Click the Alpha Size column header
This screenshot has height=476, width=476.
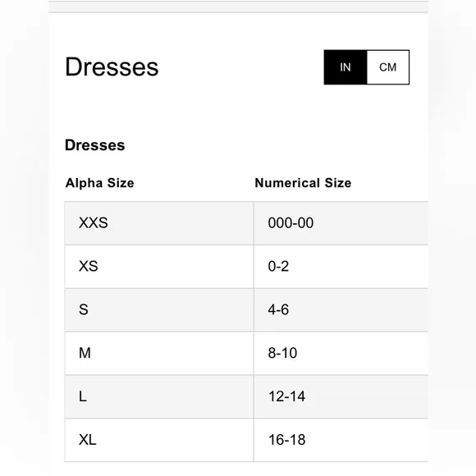(x=99, y=183)
